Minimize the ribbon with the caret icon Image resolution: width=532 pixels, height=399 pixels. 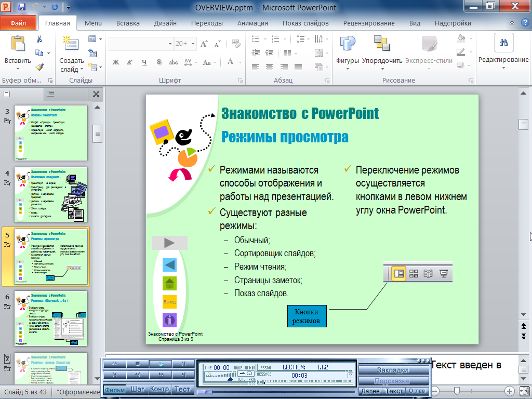coord(512,23)
